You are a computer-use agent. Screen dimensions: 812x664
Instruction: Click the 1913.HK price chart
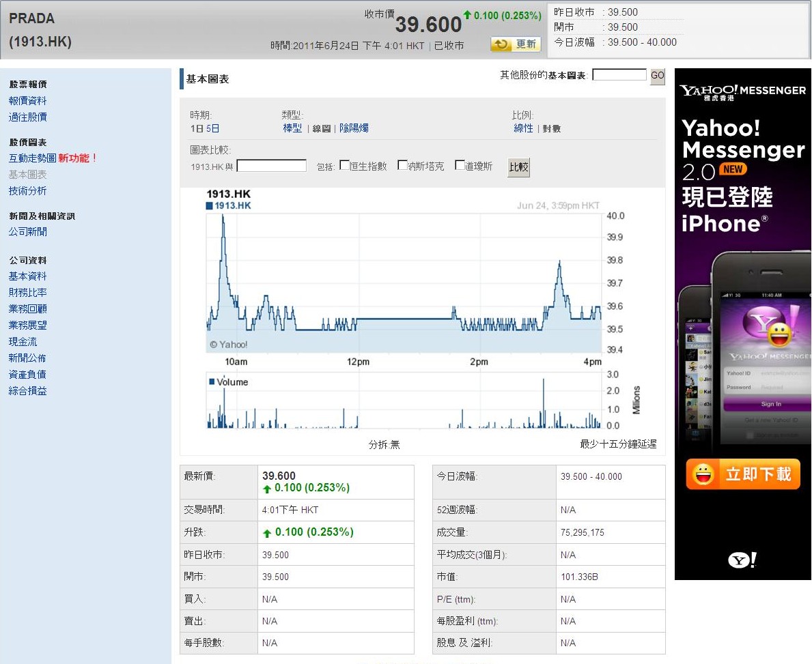tap(404, 283)
